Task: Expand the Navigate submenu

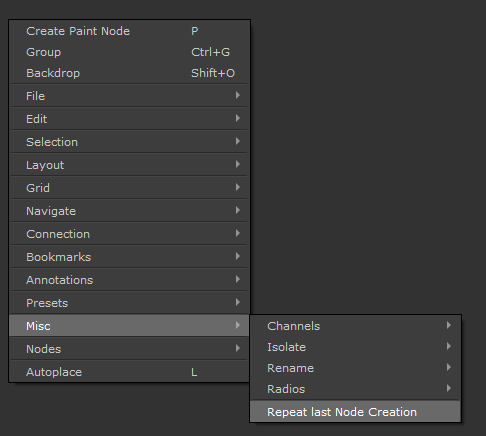Action: coord(129,211)
